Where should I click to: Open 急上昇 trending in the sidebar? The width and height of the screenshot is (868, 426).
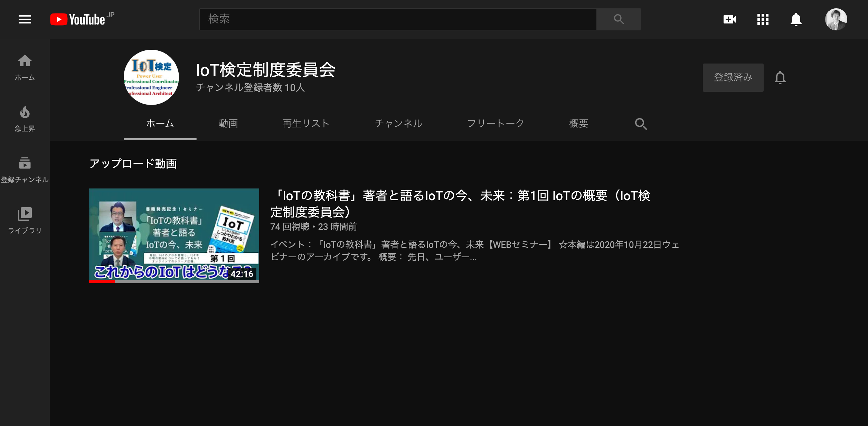[x=25, y=119]
